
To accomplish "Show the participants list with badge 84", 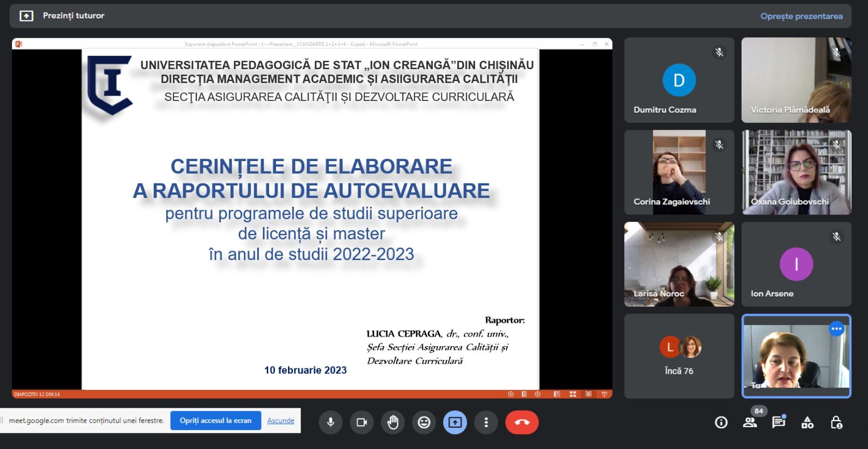I will [750, 423].
